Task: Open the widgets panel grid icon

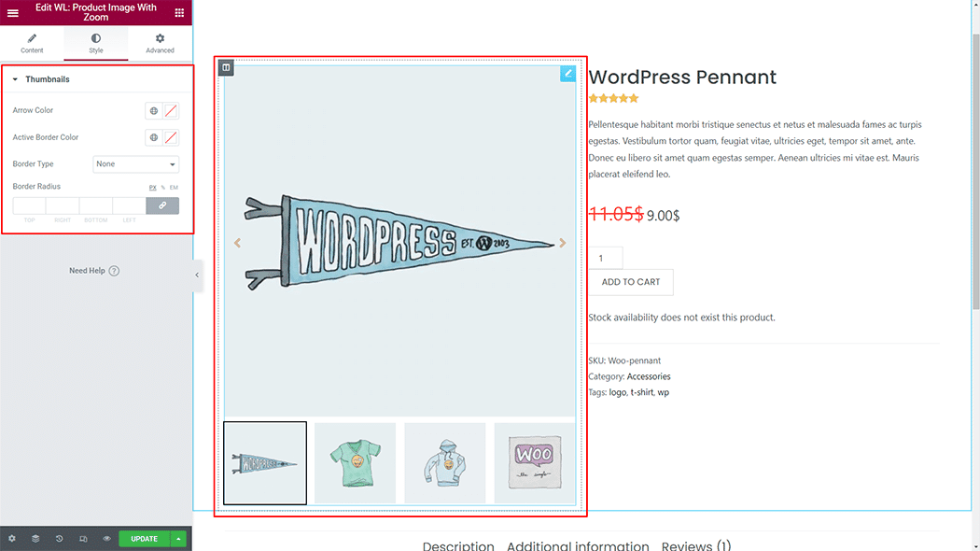Action: tap(181, 12)
